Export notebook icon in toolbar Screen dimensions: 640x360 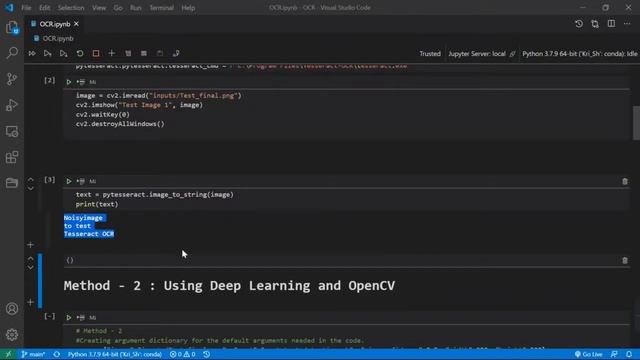(x=176, y=53)
